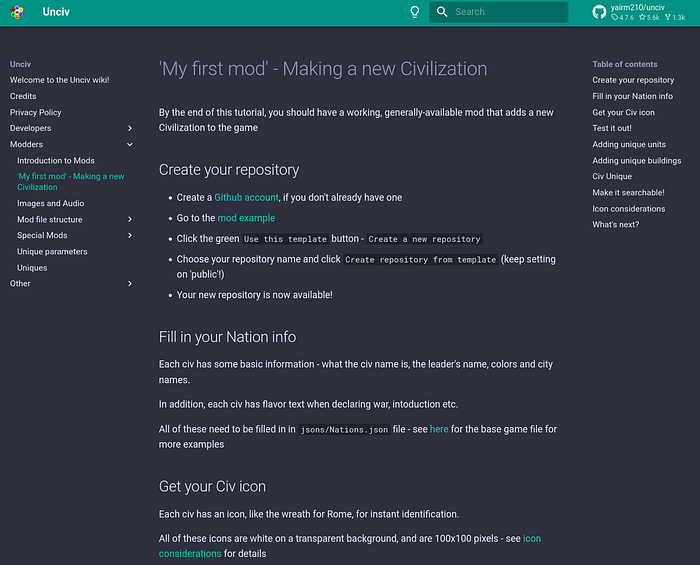This screenshot has width=700, height=565.
Task: Select Other in sidebar
Action: point(20,284)
